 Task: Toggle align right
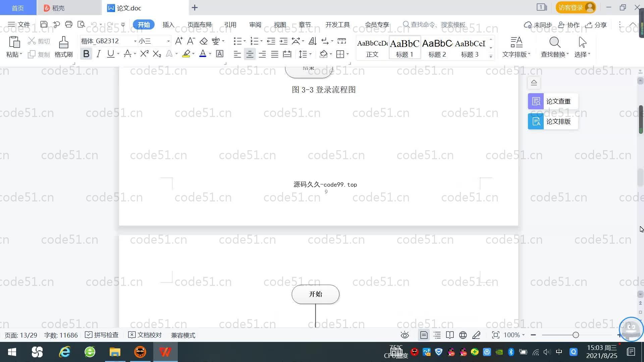click(x=262, y=54)
